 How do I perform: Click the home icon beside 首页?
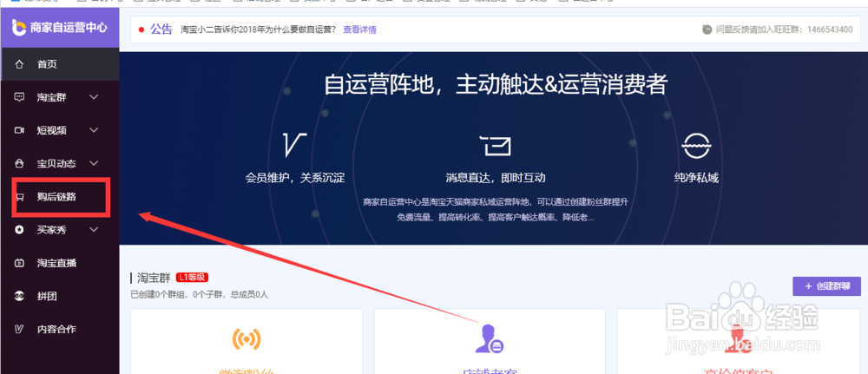coord(19,64)
